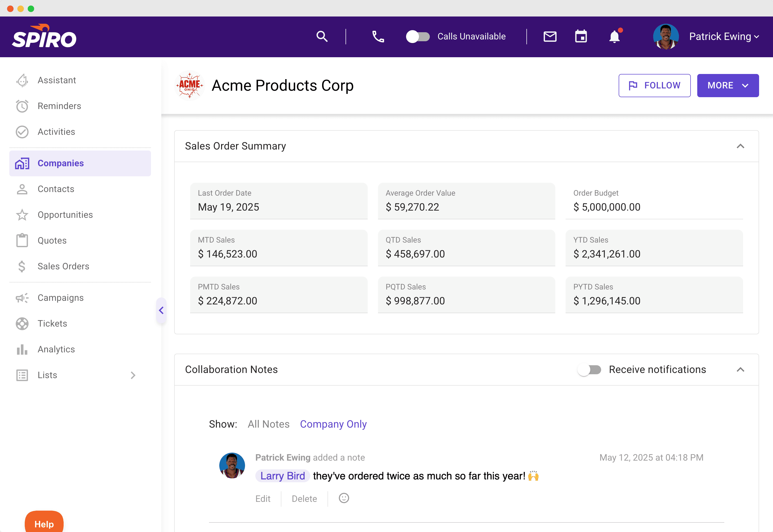Toggle Receive notifications switch
This screenshot has width=773, height=532.
point(589,370)
